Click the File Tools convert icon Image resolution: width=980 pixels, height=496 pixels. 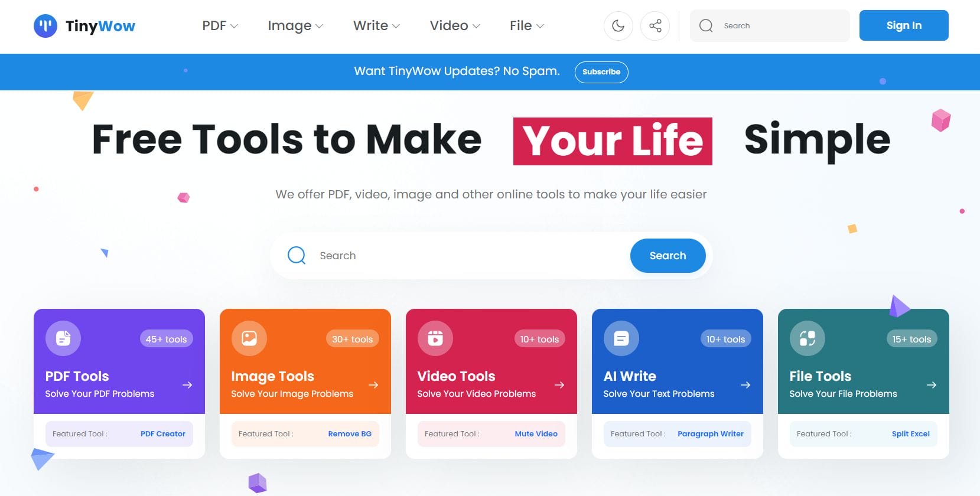[x=808, y=338]
